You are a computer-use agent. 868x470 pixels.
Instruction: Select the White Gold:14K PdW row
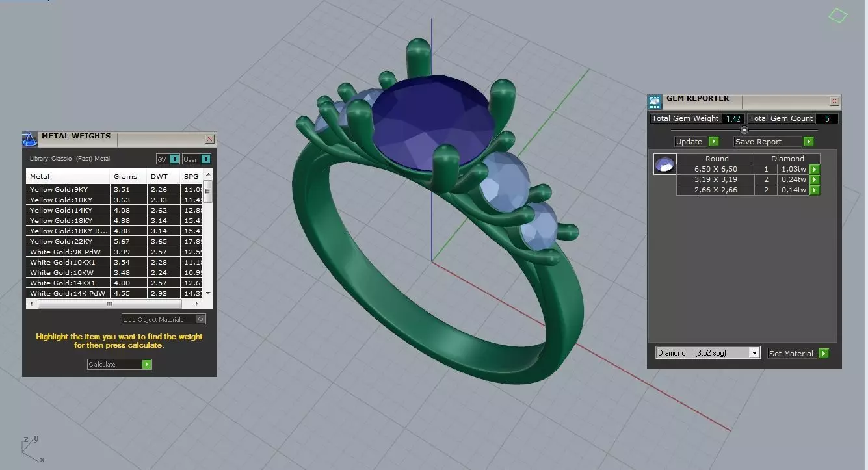click(x=115, y=294)
